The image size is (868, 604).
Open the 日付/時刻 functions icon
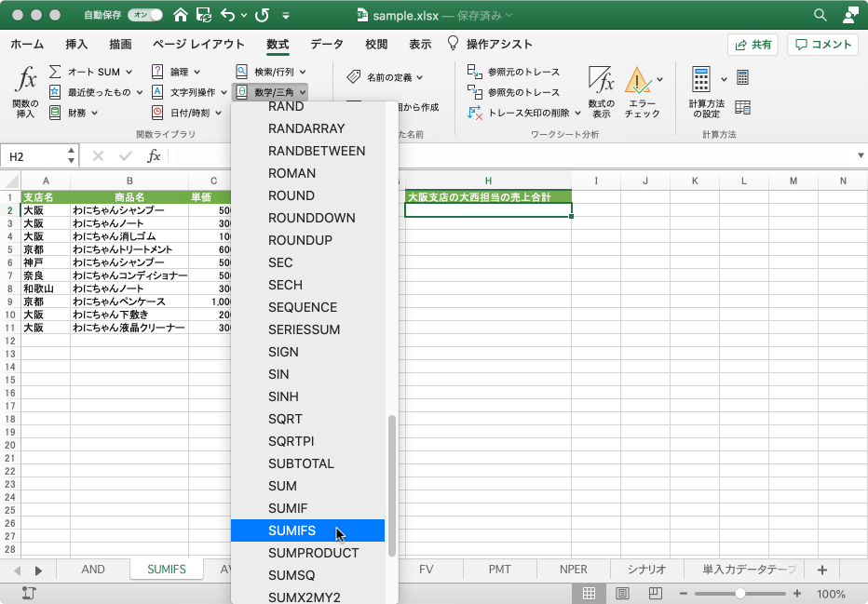[157, 113]
